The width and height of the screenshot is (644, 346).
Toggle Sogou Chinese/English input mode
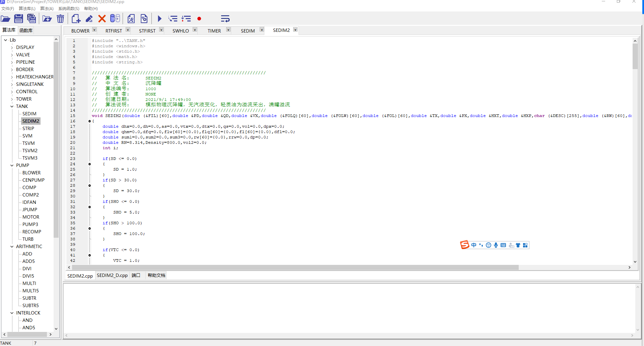(473, 245)
